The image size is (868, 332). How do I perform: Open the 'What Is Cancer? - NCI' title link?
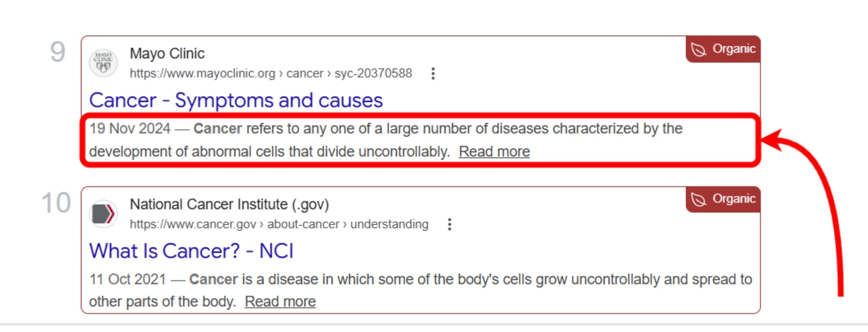192,251
